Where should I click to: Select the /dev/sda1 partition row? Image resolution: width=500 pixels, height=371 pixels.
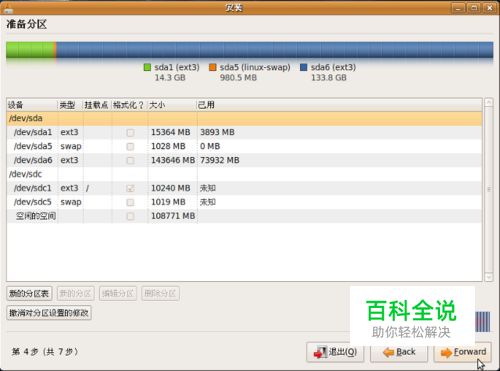[x=244, y=132]
